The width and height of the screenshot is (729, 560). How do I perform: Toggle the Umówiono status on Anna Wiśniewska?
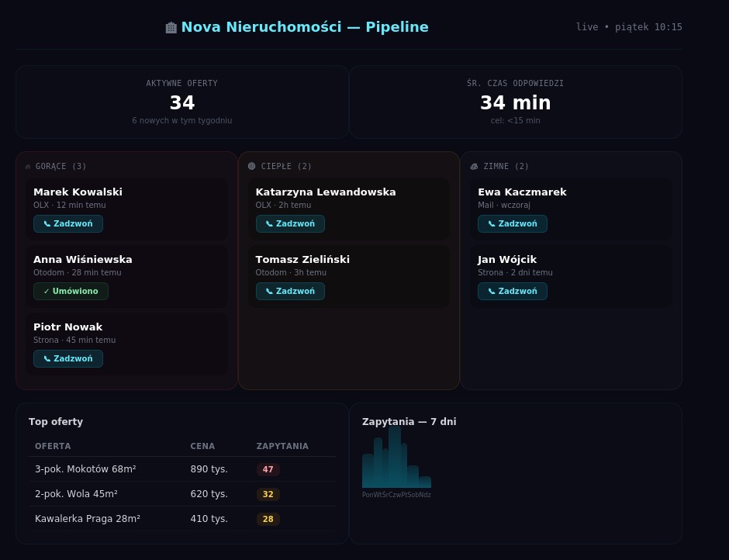click(71, 291)
